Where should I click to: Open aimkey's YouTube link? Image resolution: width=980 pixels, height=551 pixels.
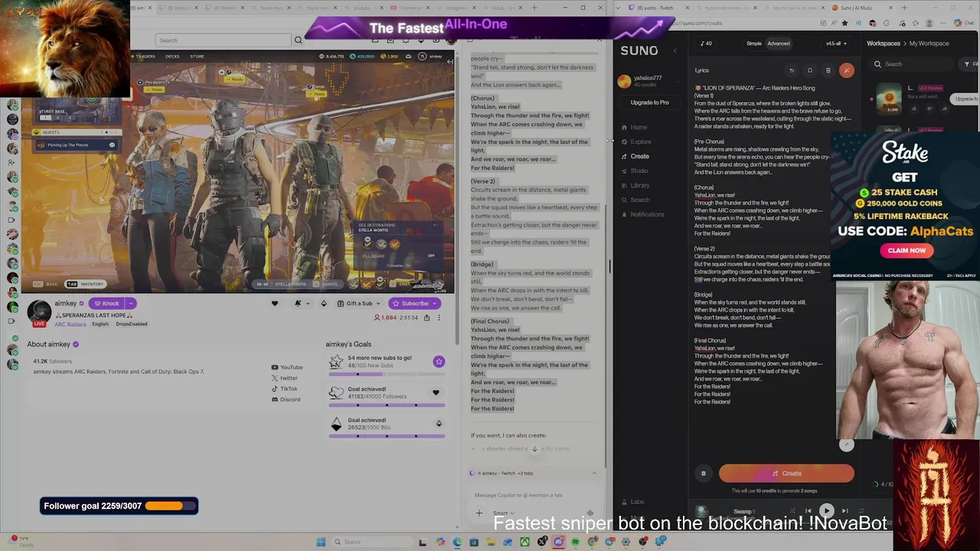coord(287,367)
